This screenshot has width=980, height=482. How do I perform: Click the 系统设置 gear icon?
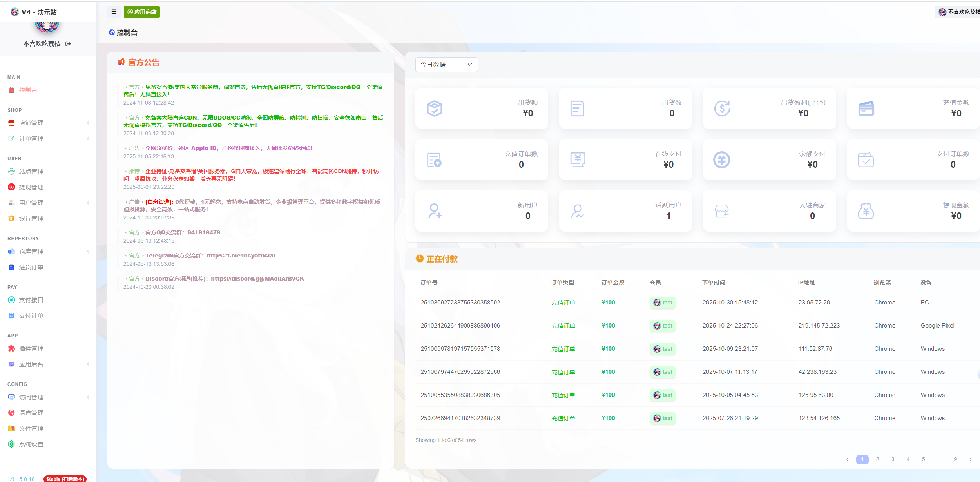11,444
